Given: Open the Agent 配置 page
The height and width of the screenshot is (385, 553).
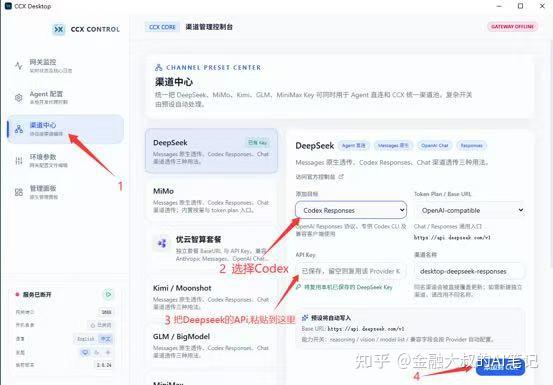Looking at the screenshot, I should click(65, 97).
